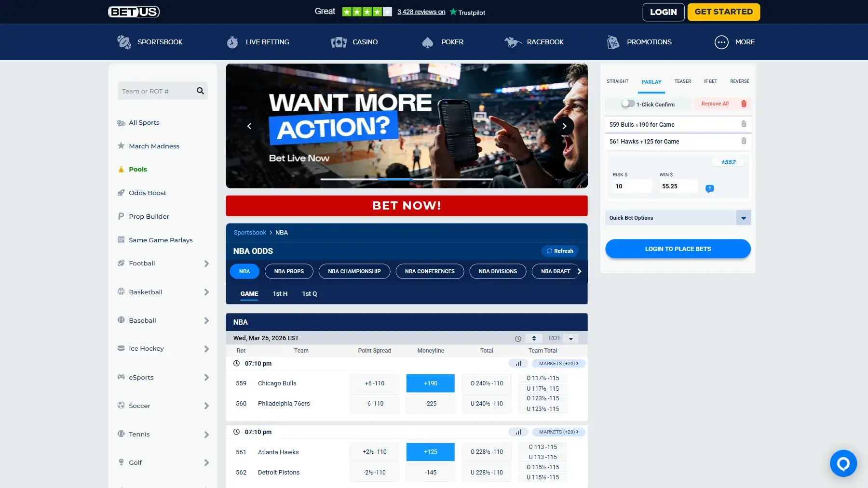The width and height of the screenshot is (868, 488).
Task: Switch to 1st Q tab
Action: pyautogui.click(x=309, y=294)
